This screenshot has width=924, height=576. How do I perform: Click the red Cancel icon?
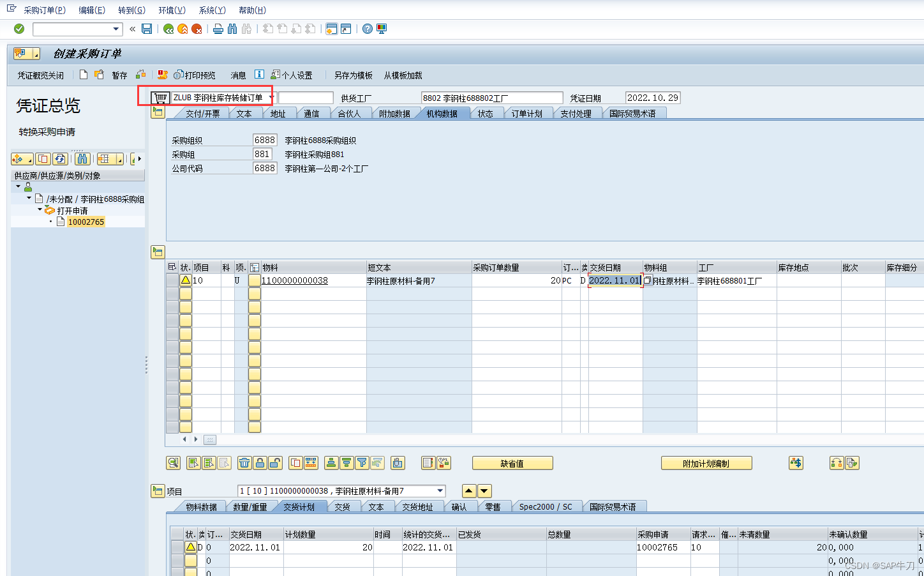click(x=197, y=29)
